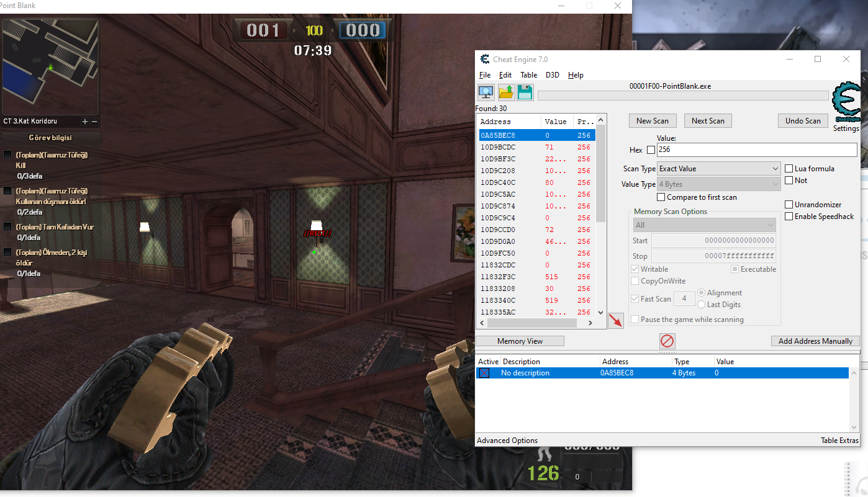Tick the Tam Kafadan Vur mission checkbox

point(7,227)
